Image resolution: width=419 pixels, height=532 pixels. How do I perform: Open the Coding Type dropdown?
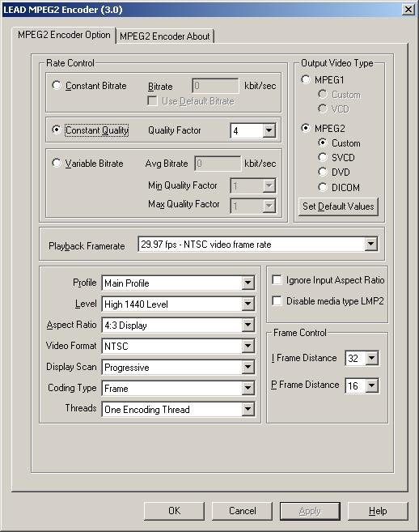click(x=248, y=388)
